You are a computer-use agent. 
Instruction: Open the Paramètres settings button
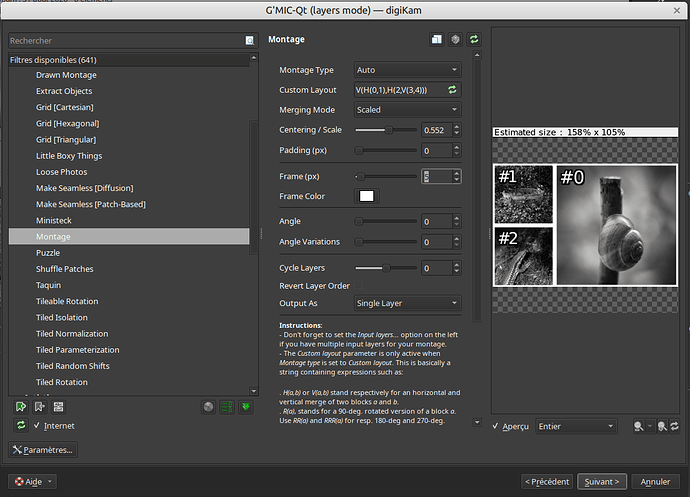coord(43,450)
